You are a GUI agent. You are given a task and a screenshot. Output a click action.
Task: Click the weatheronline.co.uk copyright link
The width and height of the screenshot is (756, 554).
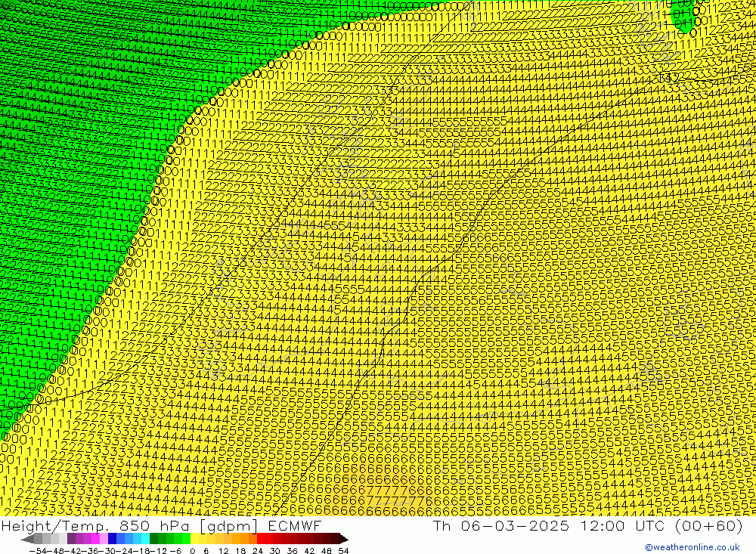[692, 547]
